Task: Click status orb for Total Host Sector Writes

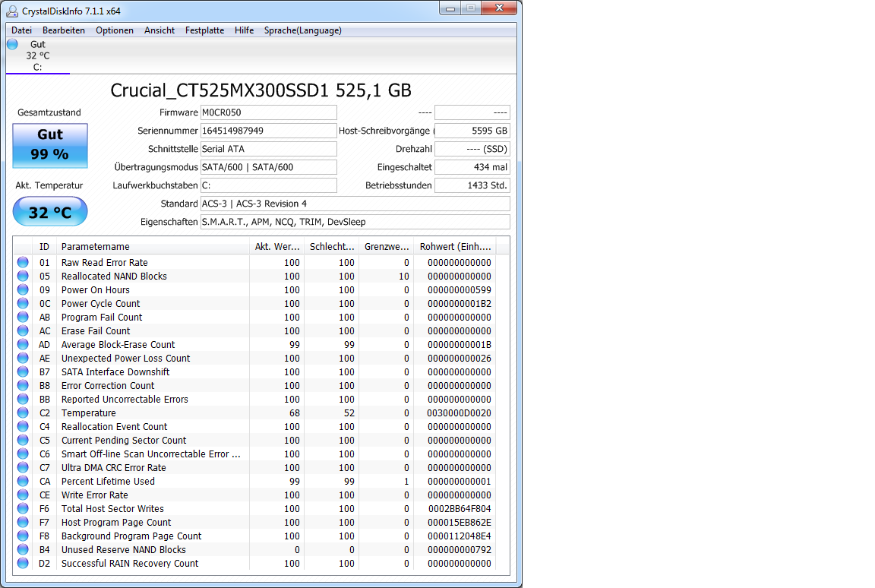Action: pyautogui.click(x=23, y=508)
